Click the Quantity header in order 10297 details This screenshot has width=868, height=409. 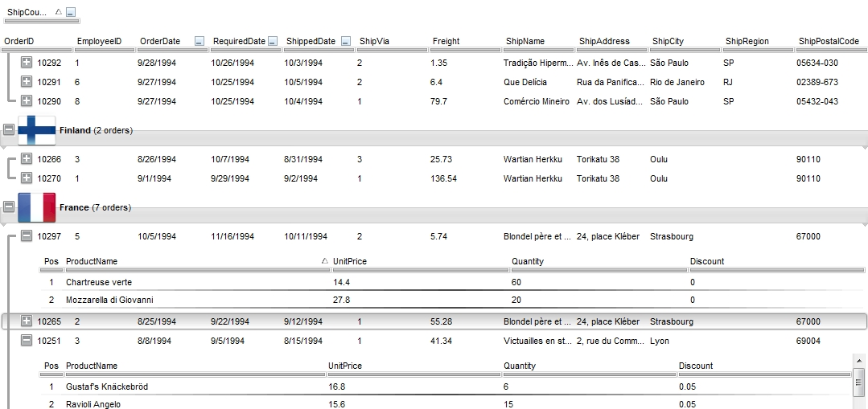[x=528, y=261]
